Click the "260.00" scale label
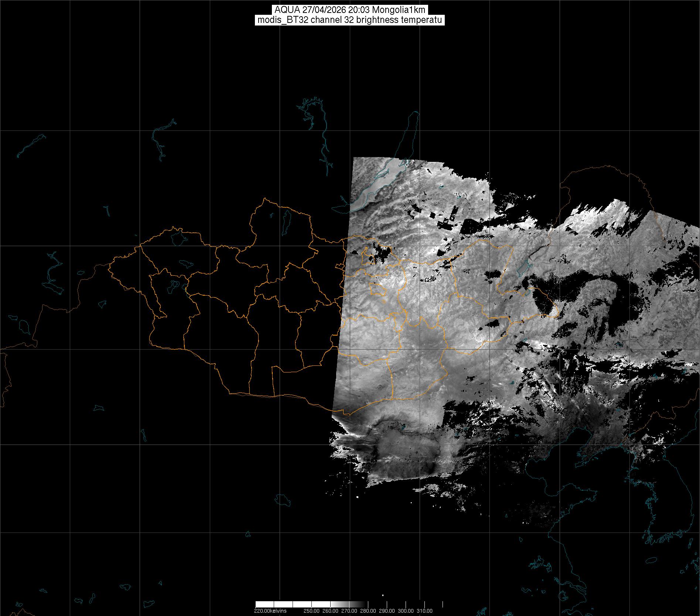The image size is (700, 616). point(331,611)
